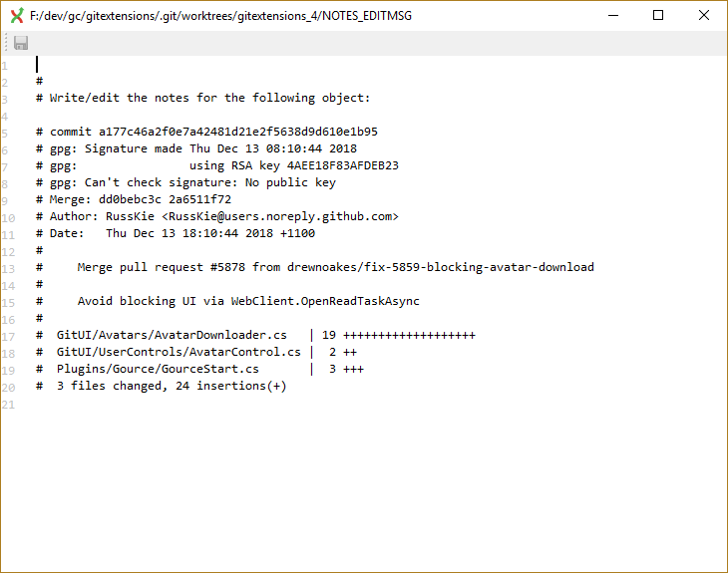Click the 'Write/edit the notes' comment line

point(202,98)
